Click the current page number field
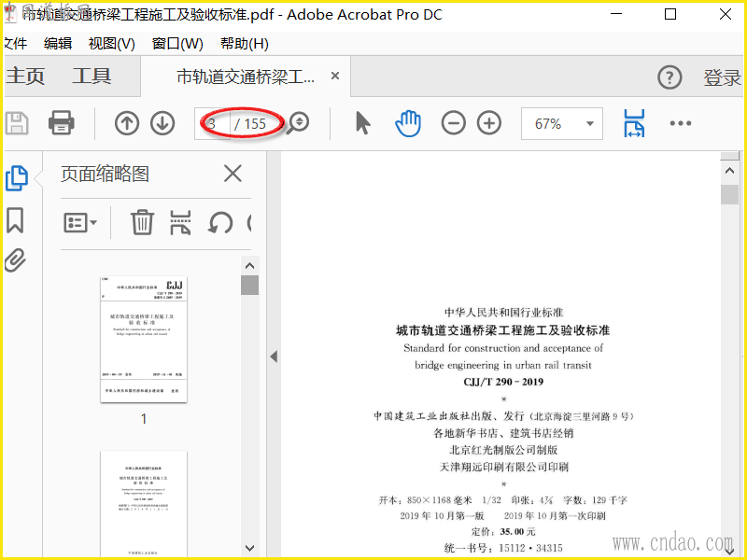This screenshot has height=560, width=747. [x=213, y=124]
